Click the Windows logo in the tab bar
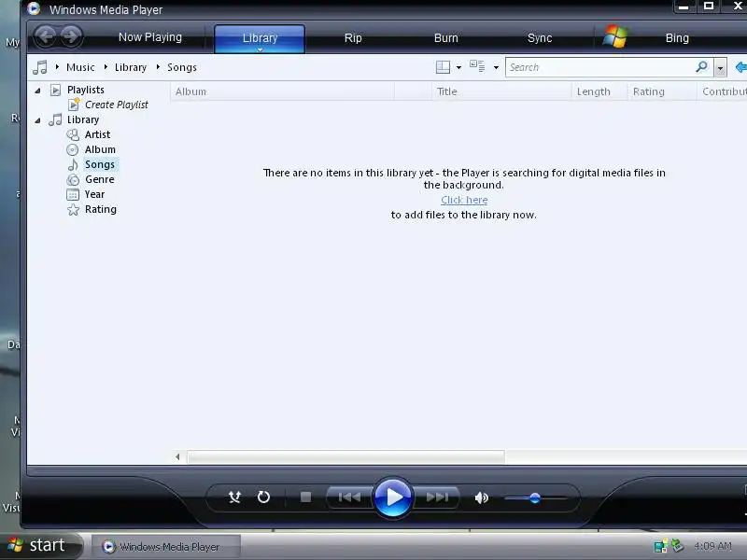 [x=615, y=36]
